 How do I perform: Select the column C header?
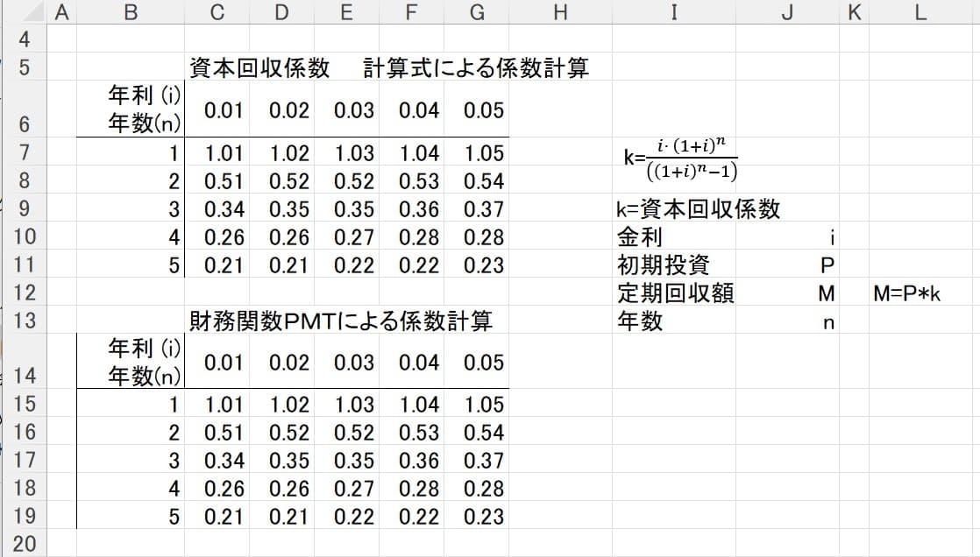[217, 12]
